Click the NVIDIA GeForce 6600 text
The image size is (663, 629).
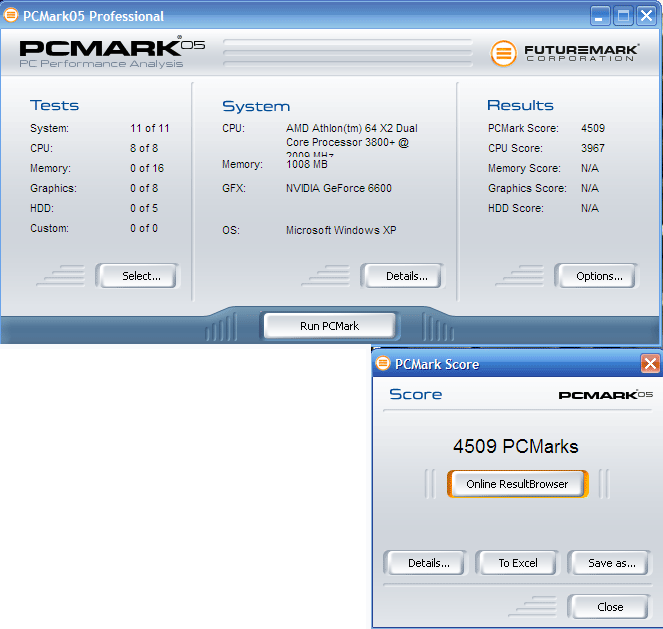tap(339, 188)
